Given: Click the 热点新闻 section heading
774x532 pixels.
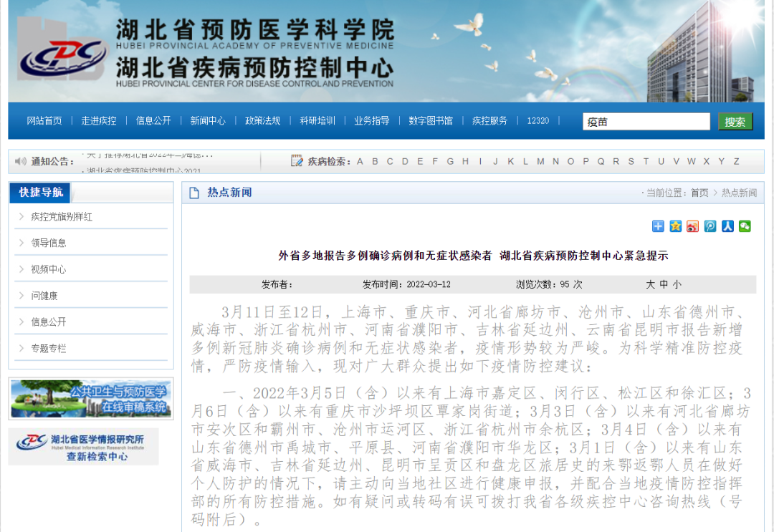Looking at the screenshot, I should pyautogui.click(x=229, y=193).
